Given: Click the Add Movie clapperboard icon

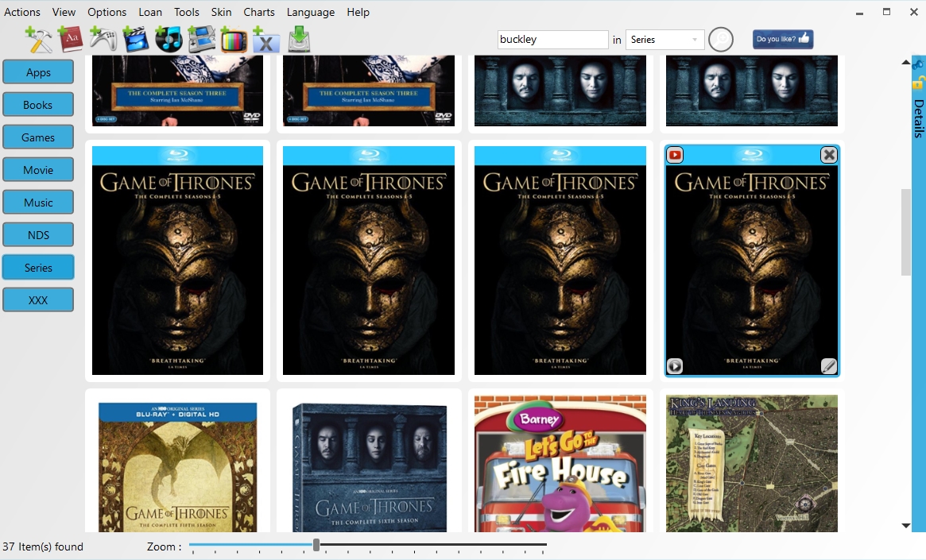Looking at the screenshot, I should tap(136, 40).
